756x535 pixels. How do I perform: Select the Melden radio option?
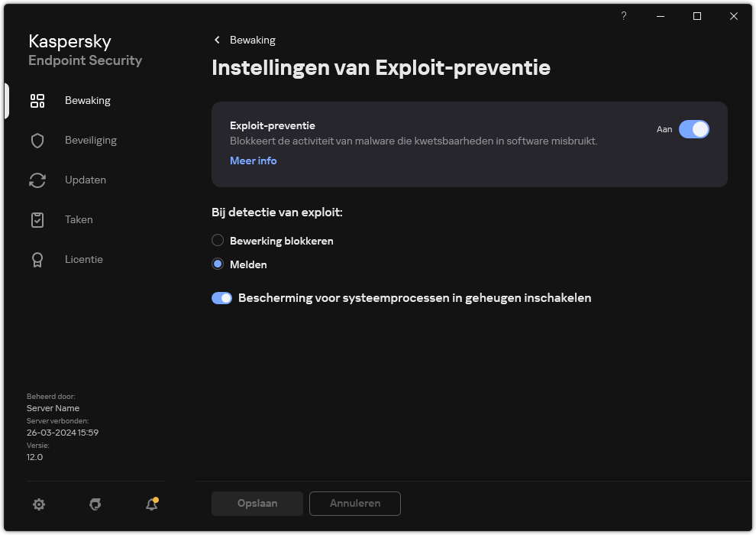click(x=218, y=264)
